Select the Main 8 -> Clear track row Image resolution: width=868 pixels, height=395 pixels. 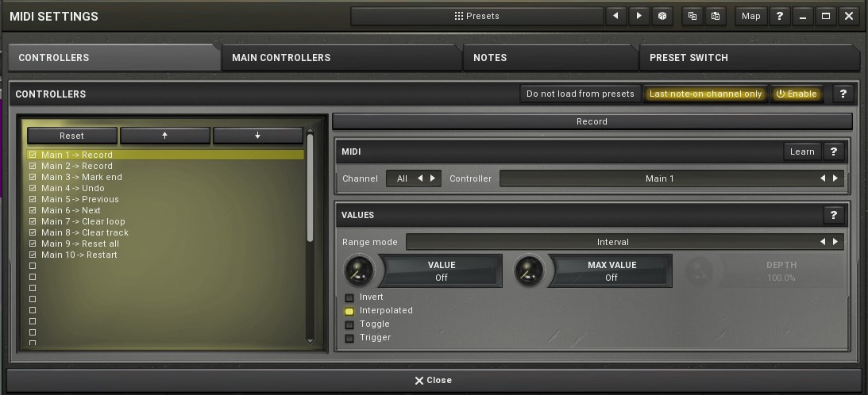(165, 232)
